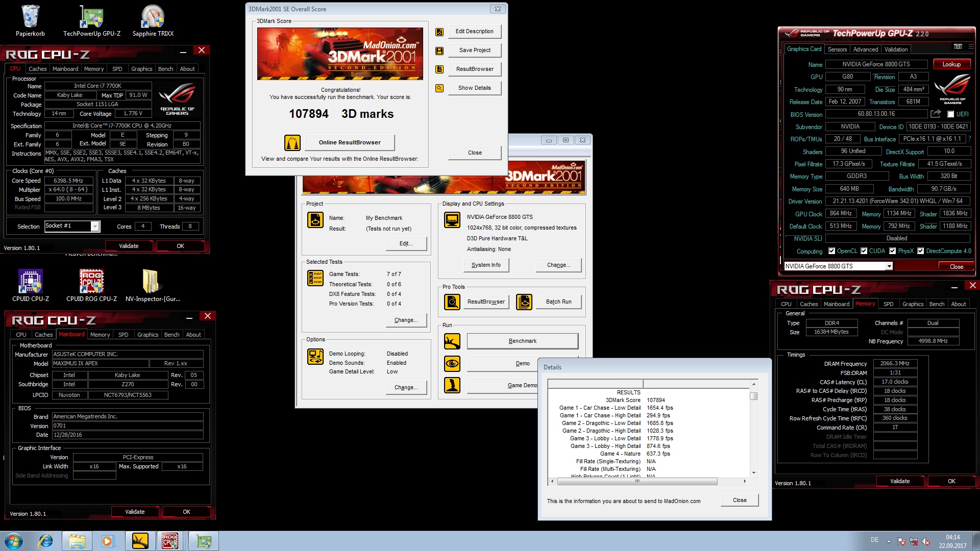Open the Socket #1 selection dropdown
Image resolution: width=980 pixels, height=551 pixels.
(95, 227)
